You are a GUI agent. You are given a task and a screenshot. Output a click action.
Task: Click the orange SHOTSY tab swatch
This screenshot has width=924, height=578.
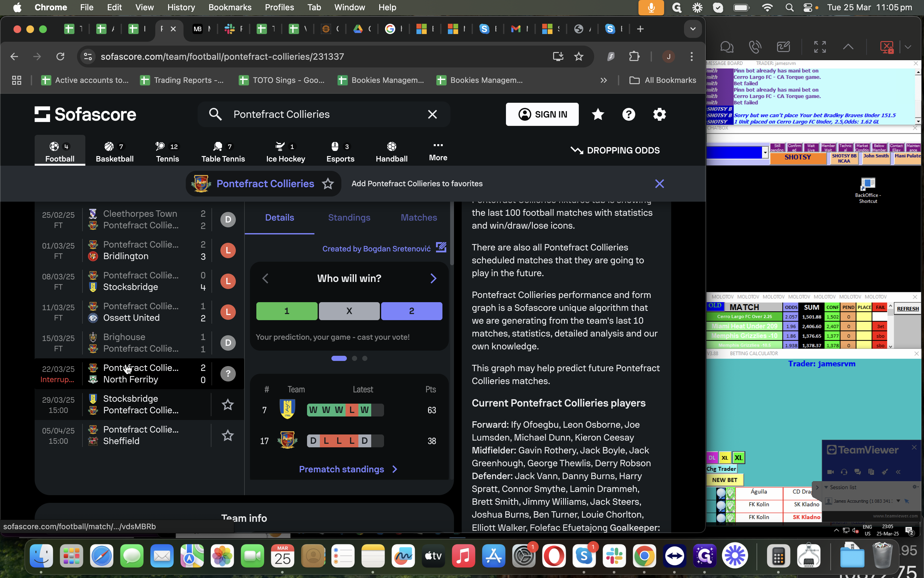coord(798,158)
